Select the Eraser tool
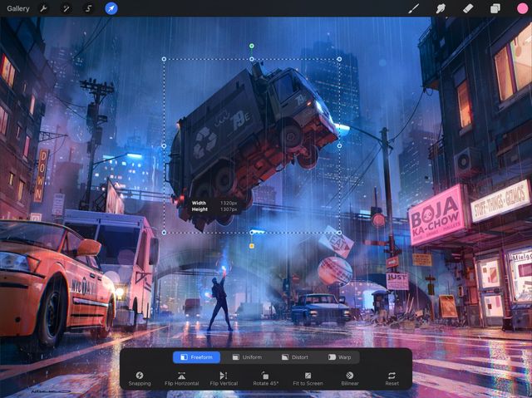The image size is (532, 398). click(468, 8)
